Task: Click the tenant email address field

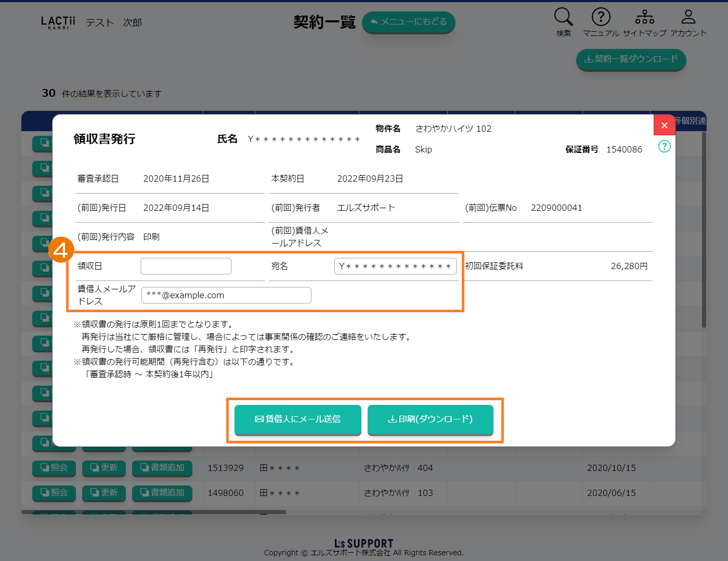Action: click(x=226, y=296)
